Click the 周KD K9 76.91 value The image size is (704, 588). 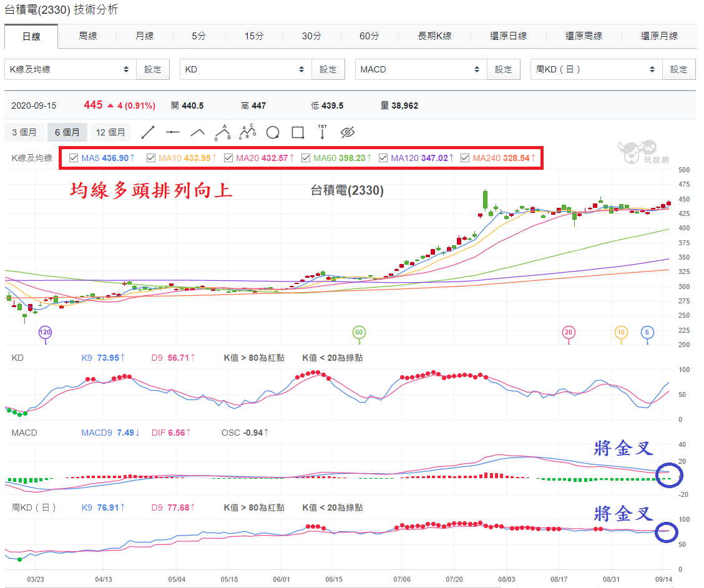(103, 507)
